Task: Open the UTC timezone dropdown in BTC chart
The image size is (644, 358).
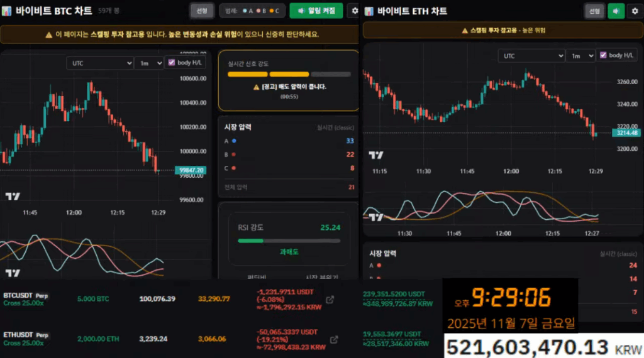Action: (100, 63)
